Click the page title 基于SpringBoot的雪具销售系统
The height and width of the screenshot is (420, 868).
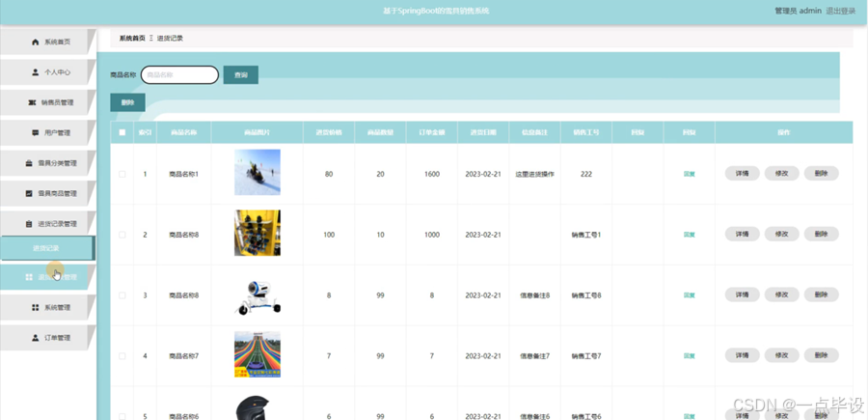click(x=436, y=11)
